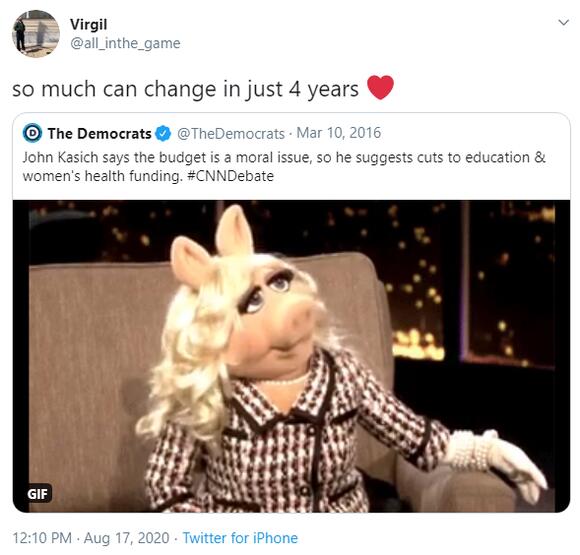Open Virgil's profile avatar picture
Screen dimensions: 580x555
[36, 34]
